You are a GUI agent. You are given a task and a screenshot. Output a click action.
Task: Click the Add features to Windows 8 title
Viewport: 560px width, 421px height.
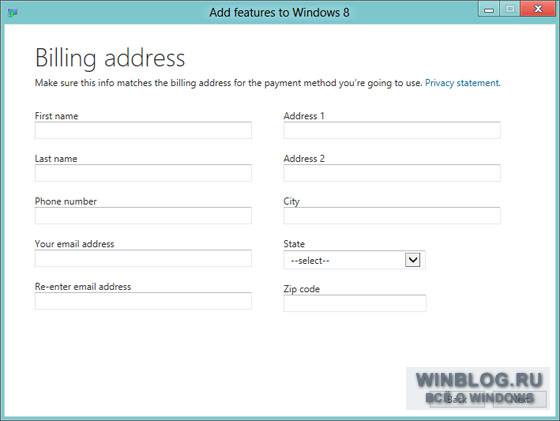[x=279, y=12]
